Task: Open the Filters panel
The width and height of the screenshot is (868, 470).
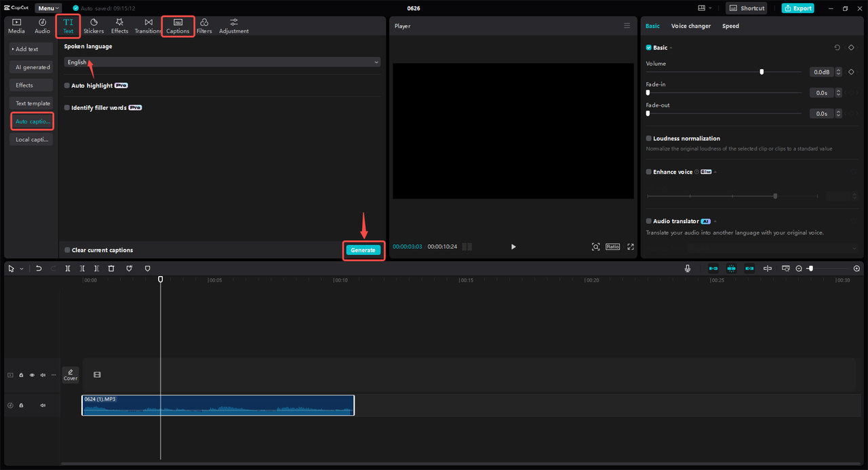Action: pyautogui.click(x=204, y=26)
